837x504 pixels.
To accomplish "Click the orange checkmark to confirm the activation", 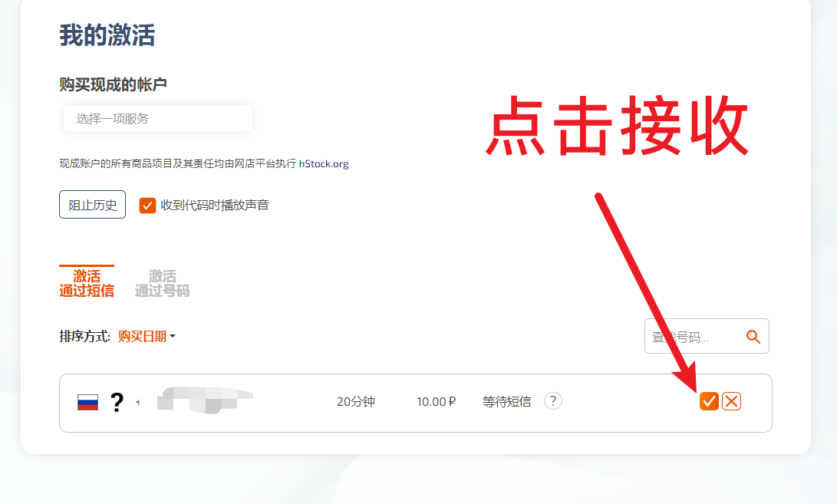I will pyautogui.click(x=709, y=401).
